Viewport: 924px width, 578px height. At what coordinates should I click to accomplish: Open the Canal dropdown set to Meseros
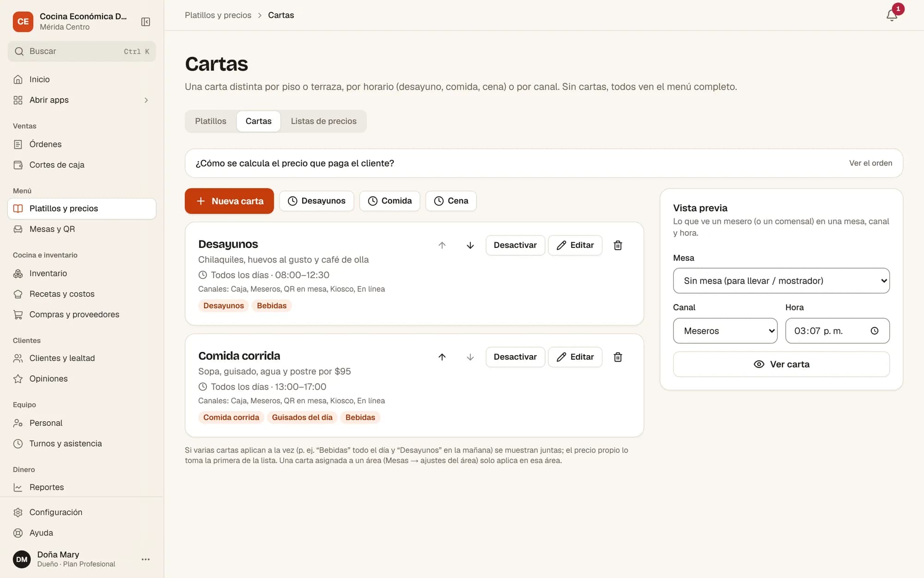click(725, 331)
